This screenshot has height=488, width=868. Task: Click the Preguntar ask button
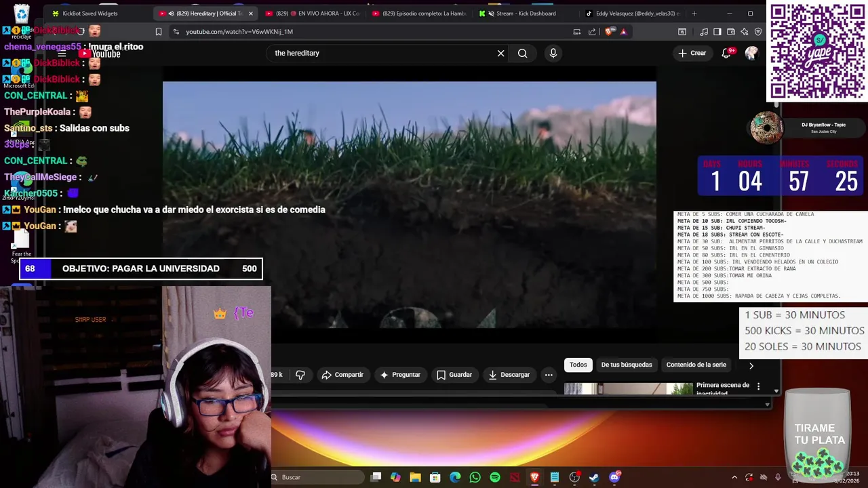(400, 375)
